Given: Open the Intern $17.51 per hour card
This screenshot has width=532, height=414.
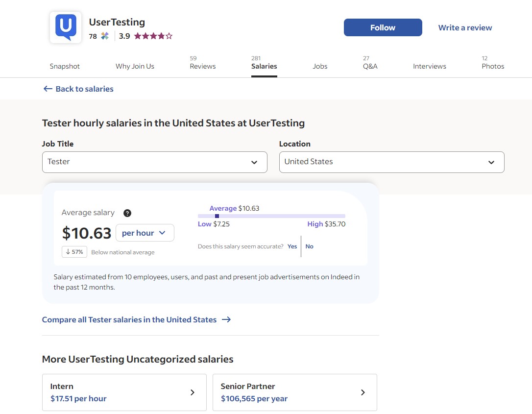Looking at the screenshot, I should [124, 392].
